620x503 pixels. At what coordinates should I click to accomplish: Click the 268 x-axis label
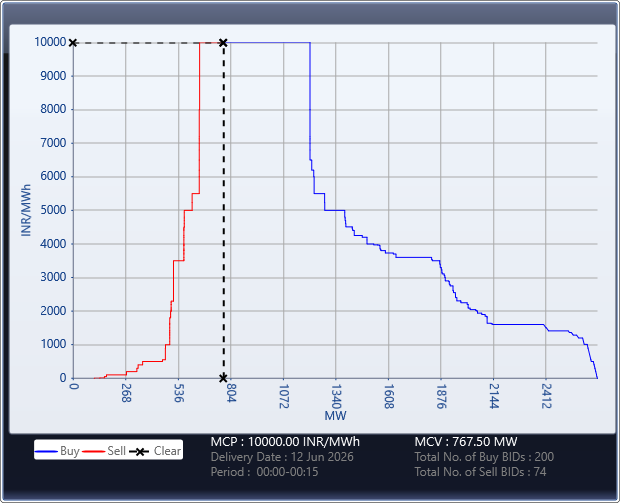pyautogui.click(x=126, y=393)
